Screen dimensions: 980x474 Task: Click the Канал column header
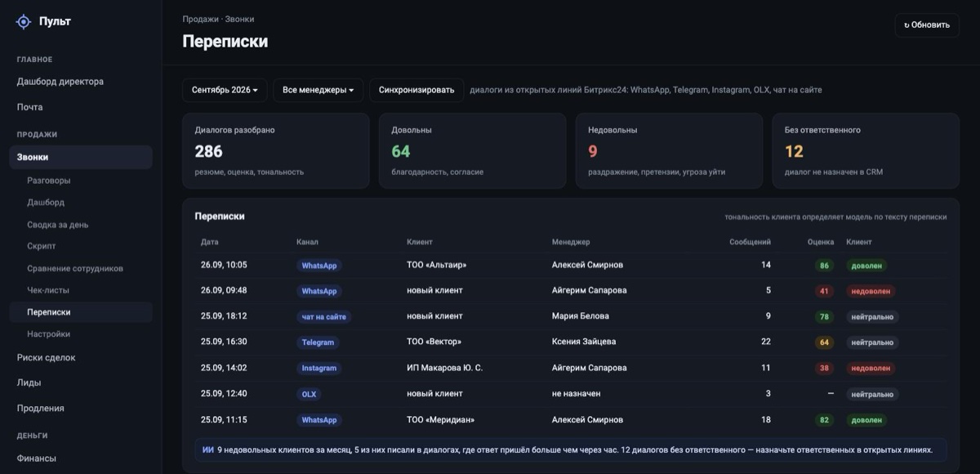pyautogui.click(x=308, y=242)
